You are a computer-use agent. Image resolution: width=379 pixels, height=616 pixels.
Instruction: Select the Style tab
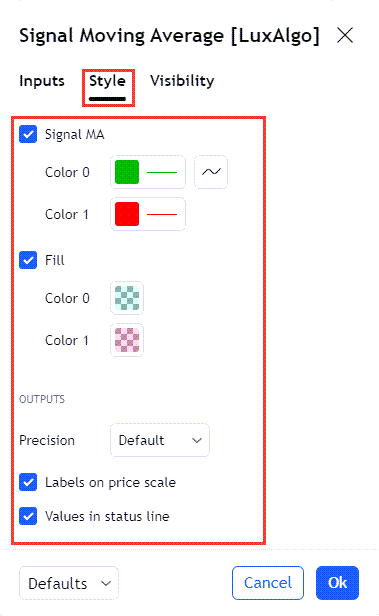click(x=107, y=82)
